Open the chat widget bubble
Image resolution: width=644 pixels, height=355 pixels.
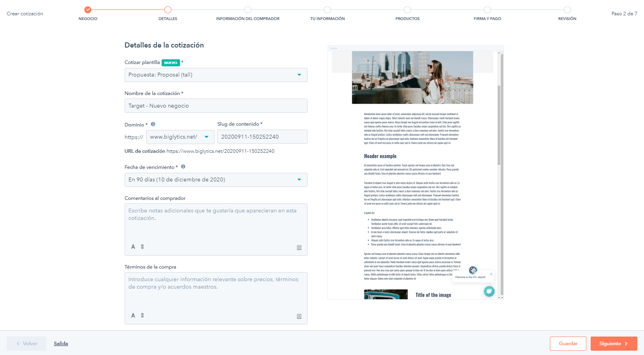click(x=489, y=291)
